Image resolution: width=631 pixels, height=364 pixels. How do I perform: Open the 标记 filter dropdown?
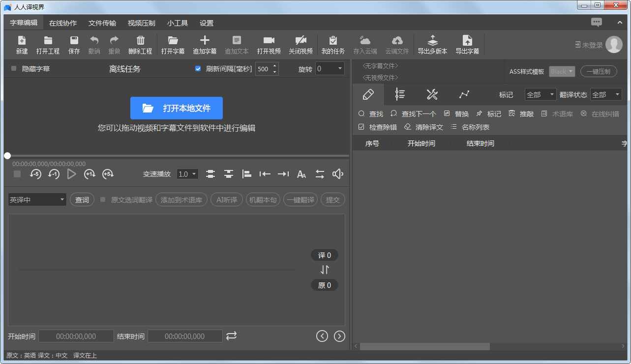540,94
